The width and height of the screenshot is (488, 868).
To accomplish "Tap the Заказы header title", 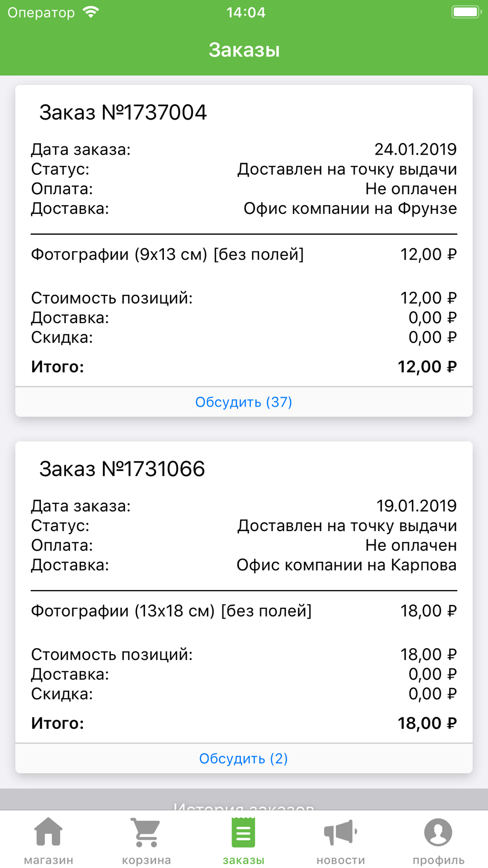I will click(x=244, y=50).
